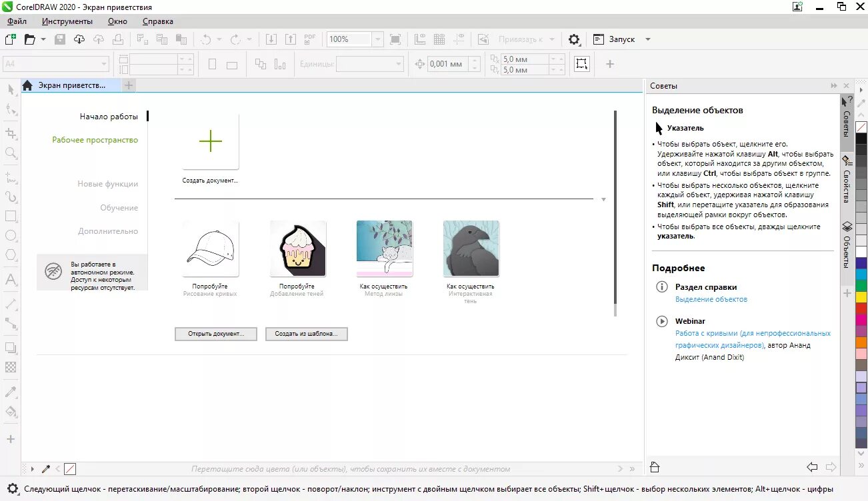Select the Connector tool
The width and height of the screenshot is (868, 501).
pyautogui.click(x=11, y=323)
